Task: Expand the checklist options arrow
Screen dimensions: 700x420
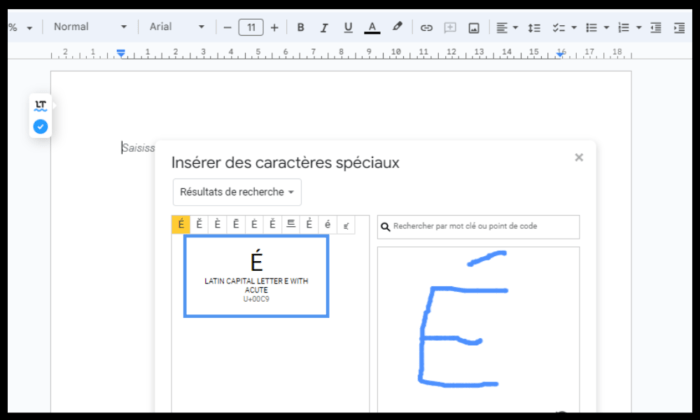Action: point(574,28)
